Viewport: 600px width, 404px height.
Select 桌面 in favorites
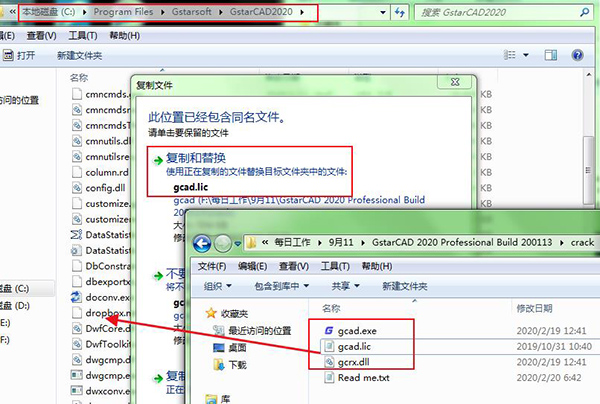[x=230, y=347]
